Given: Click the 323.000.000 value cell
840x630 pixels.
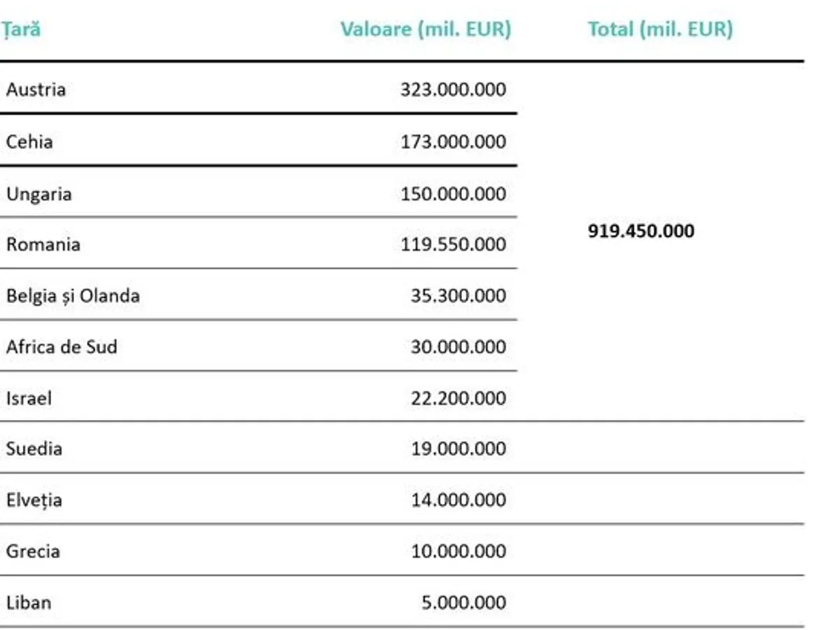Looking at the screenshot, I should [453, 90].
